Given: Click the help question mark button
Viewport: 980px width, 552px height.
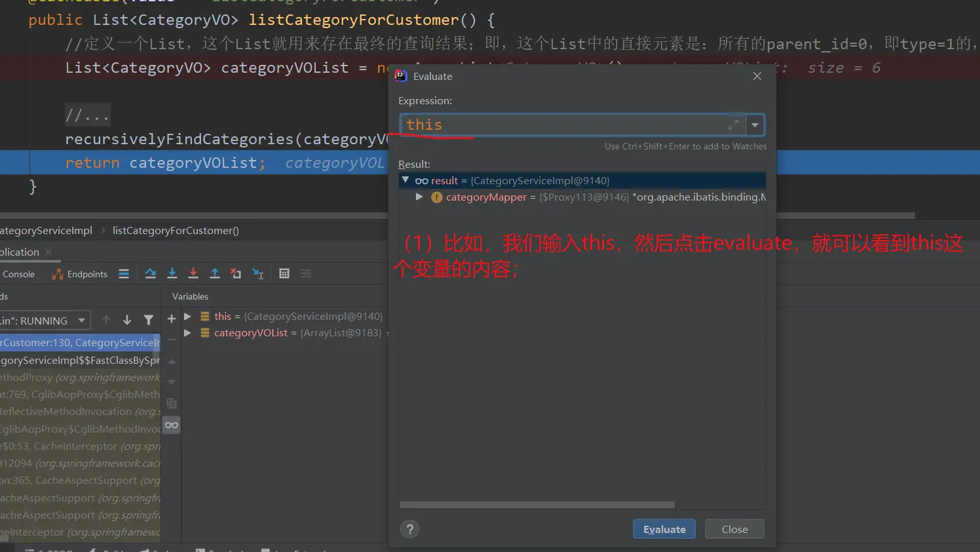Looking at the screenshot, I should 410,529.
